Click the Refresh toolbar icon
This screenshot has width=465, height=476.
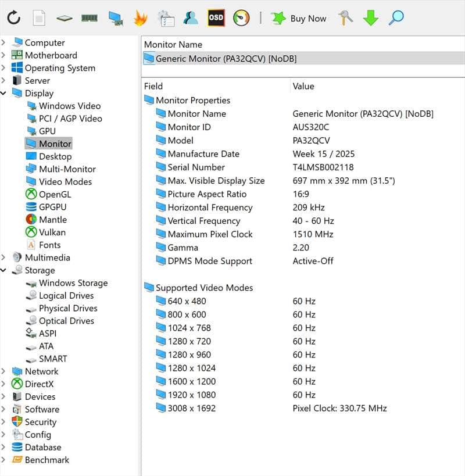[14, 18]
